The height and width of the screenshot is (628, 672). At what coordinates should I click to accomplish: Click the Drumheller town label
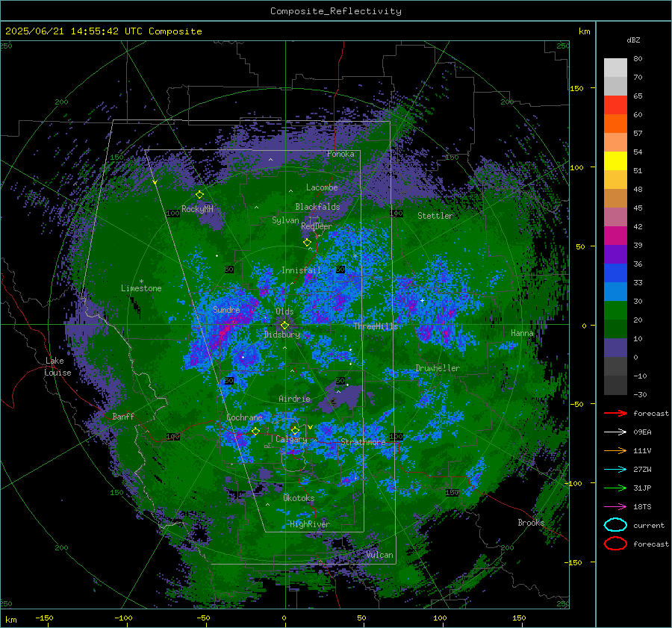(x=438, y=368)
